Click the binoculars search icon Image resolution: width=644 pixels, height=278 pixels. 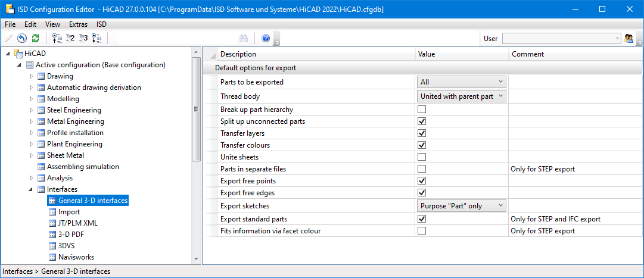(x=244, y=38)
